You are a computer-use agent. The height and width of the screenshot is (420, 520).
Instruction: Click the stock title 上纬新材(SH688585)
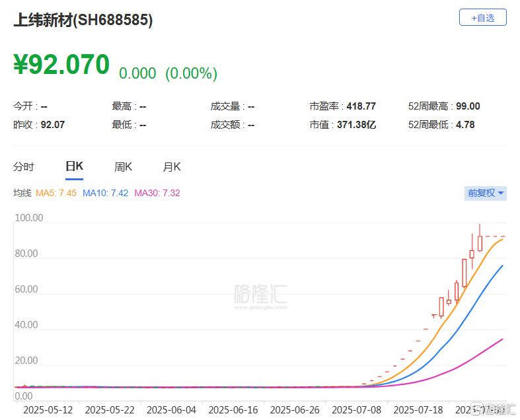click(83, 20)
